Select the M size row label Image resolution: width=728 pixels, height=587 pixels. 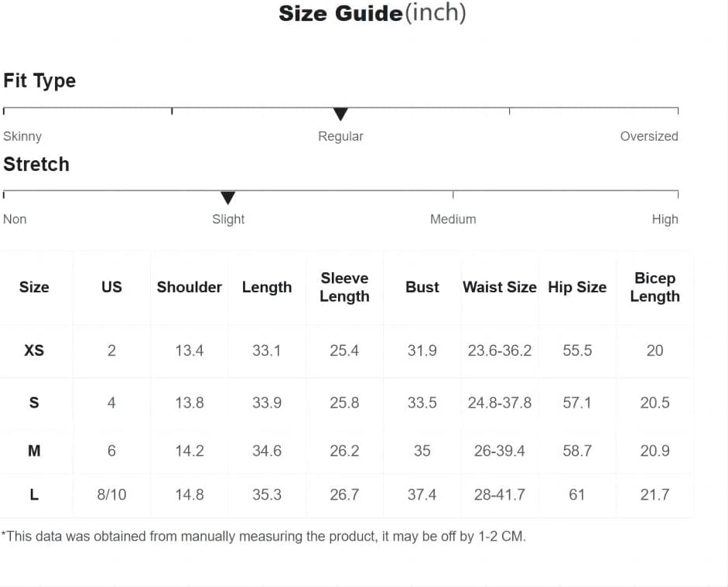34,451
